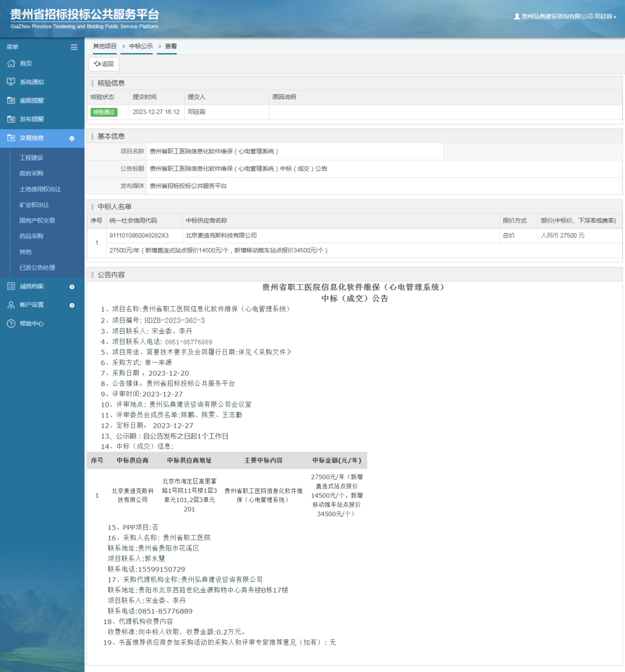Select 已发公告处理 submenu item
The image size is (625, 672).
click(37, 267)
